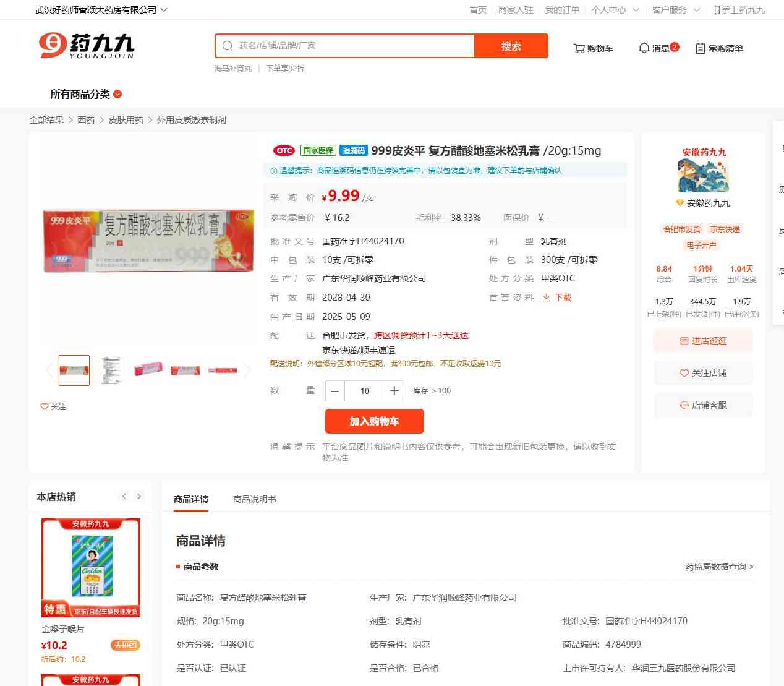Open messages bell icon (消息)
Viewport: 784px width, 686px height.
point(644,48)
